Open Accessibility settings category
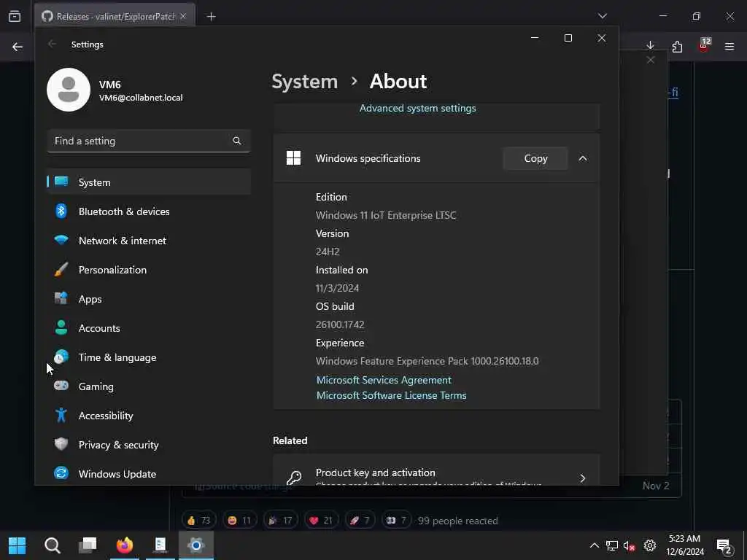The image size is (747, 560). (149, 415)
